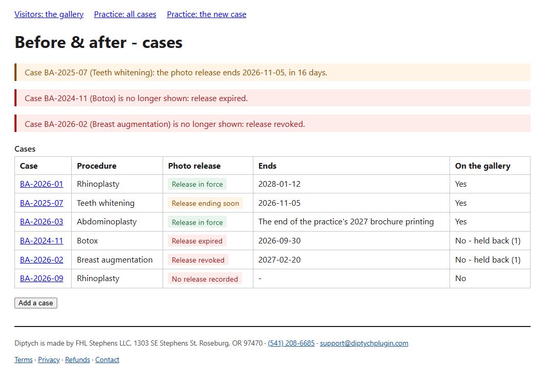The width and height of the screenshot is (545, 392).
Task: View case BA-2026-03
Action: pos(42,222)
